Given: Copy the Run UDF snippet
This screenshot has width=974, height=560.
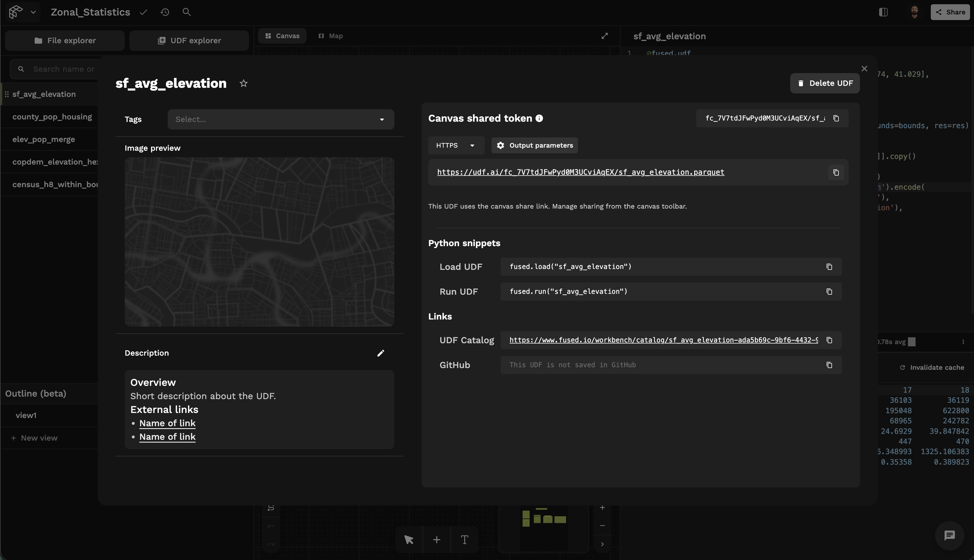Looking at the screenshot, I should [x=829, y=292].
